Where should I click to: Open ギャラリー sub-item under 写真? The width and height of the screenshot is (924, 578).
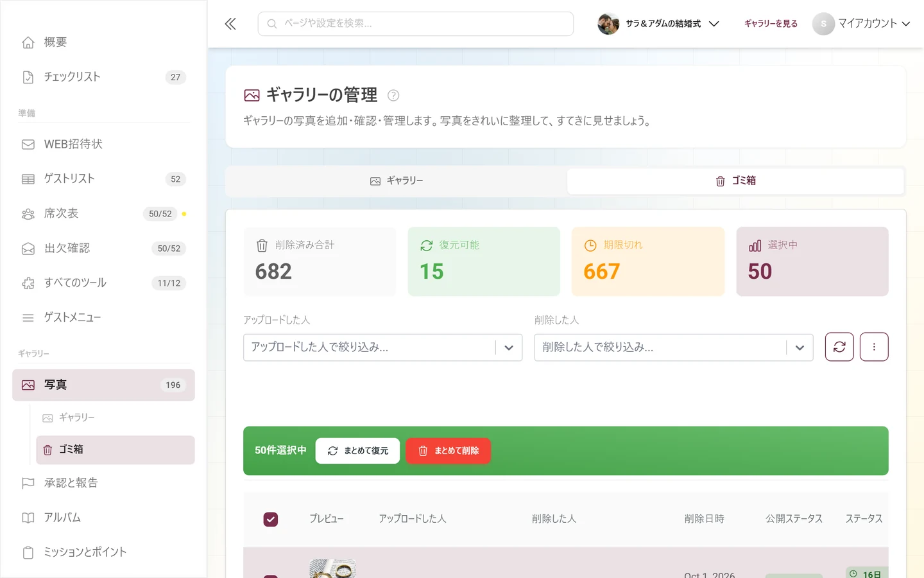tap(116, 418)
